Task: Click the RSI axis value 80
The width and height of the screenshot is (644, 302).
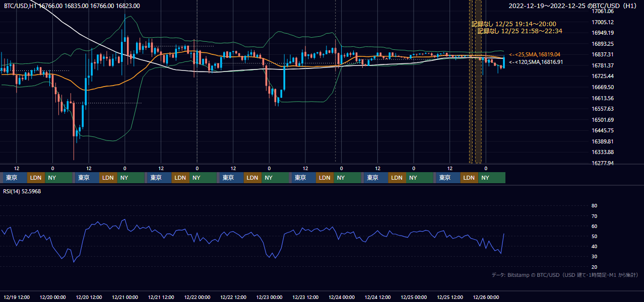Action: point(594,206)
